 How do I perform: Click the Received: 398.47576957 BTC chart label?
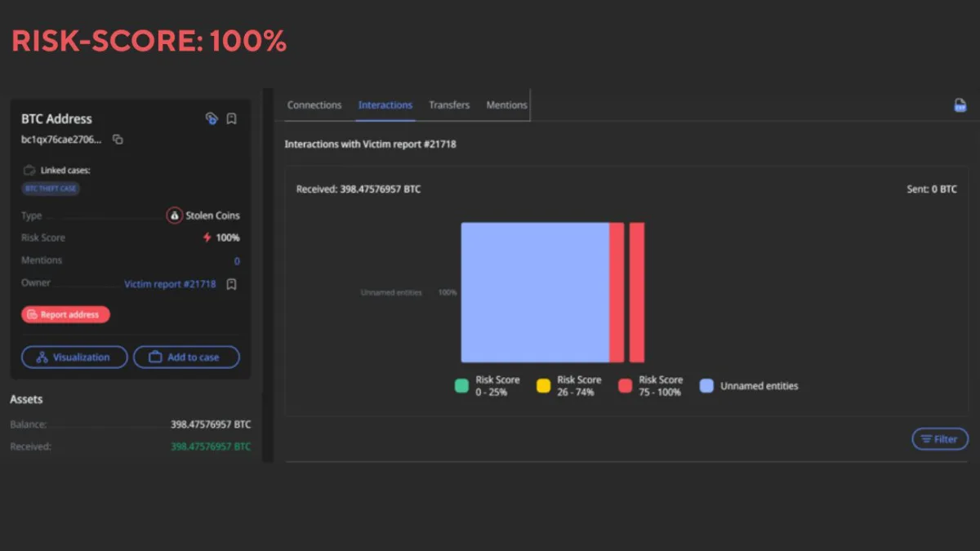[359, 189]
